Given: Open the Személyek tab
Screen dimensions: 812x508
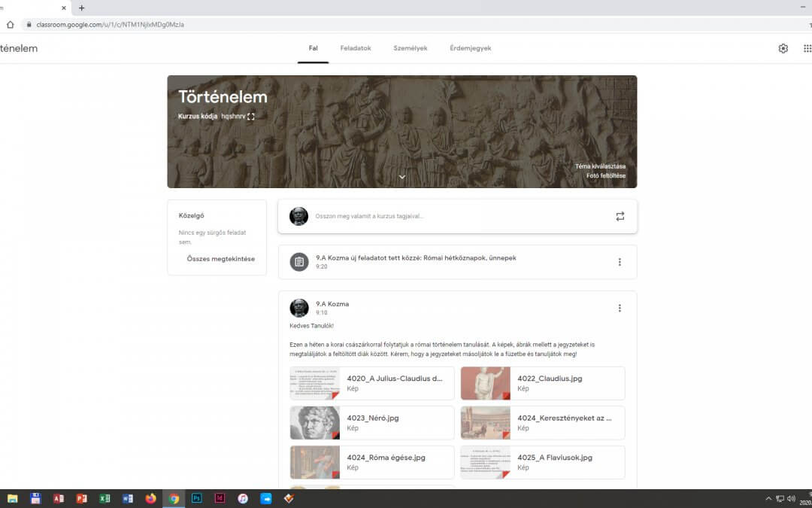Looking at the screenshot, I should [x=410, y=47].
